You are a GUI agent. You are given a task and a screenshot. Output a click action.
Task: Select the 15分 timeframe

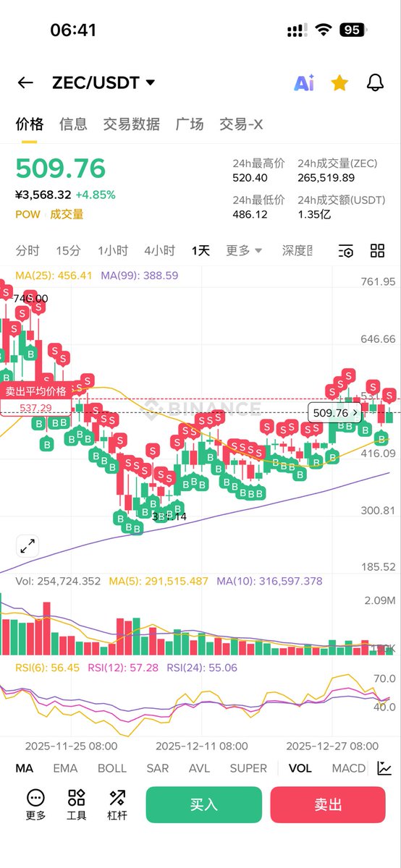pyautogui.click(x=68, y=251)
